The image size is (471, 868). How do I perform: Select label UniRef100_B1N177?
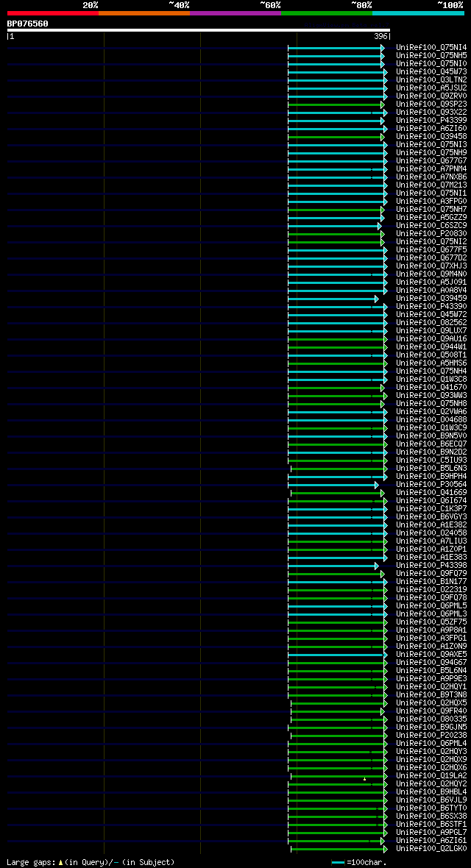[432, 581]
